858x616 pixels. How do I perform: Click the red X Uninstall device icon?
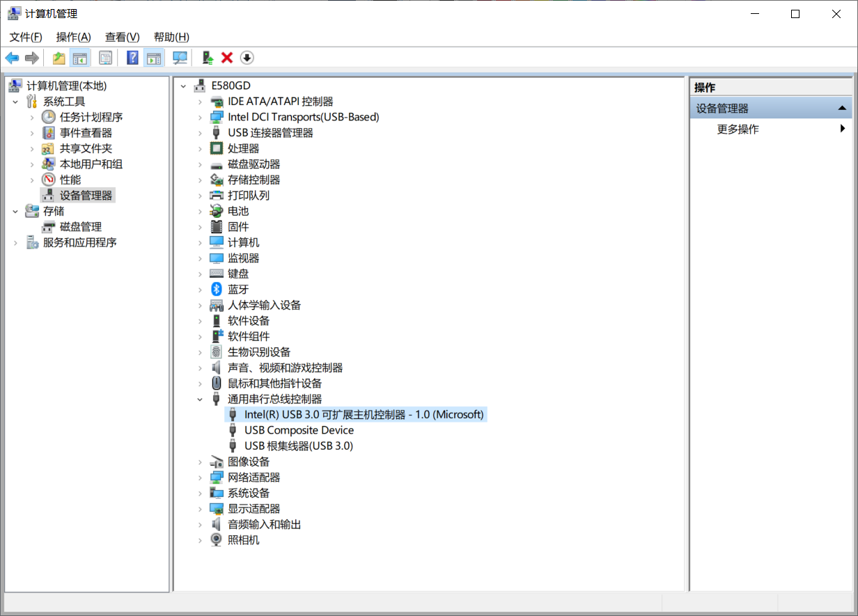click(227, 58)
